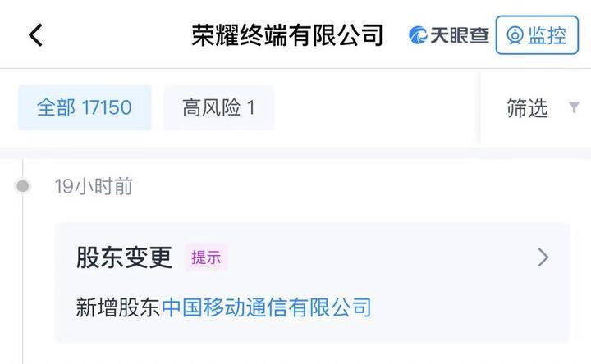Click the 新增股东 text in card
This screenshot has width=591, height=364.
tap(118, 307)
